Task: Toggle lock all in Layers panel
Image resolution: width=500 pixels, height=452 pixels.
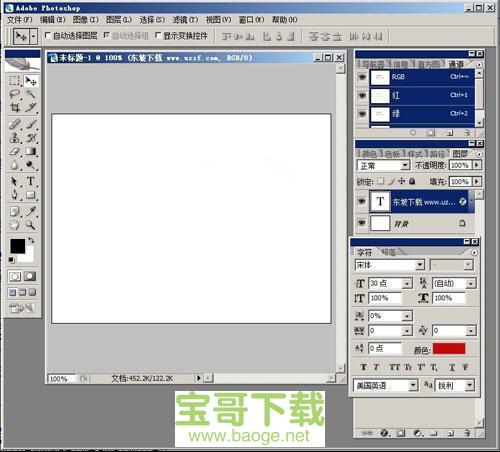Action: 412,181
